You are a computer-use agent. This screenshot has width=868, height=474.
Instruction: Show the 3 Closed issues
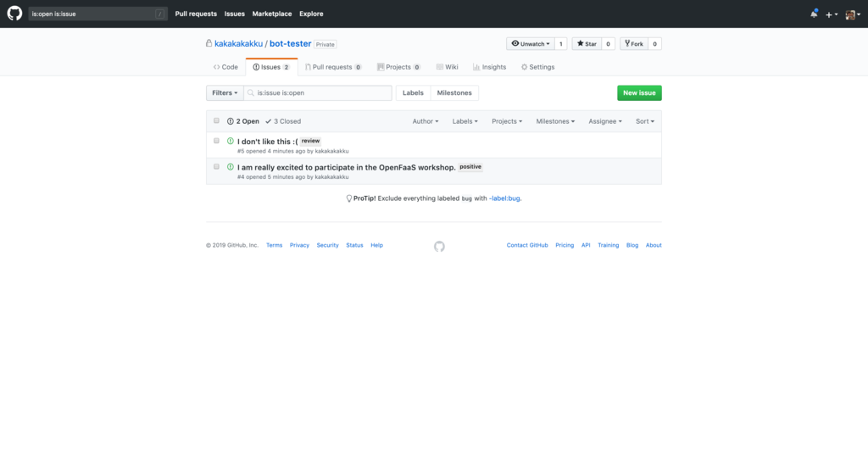(283, 121)
